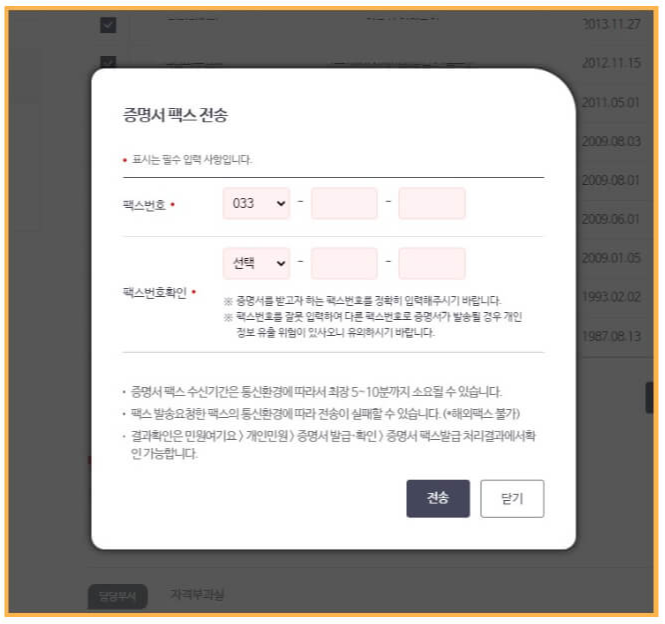Click the 2009.08.01 date in background list
The width and height of the screenshot is (665, 624).
pyautogui.click(x=611, y=180)
